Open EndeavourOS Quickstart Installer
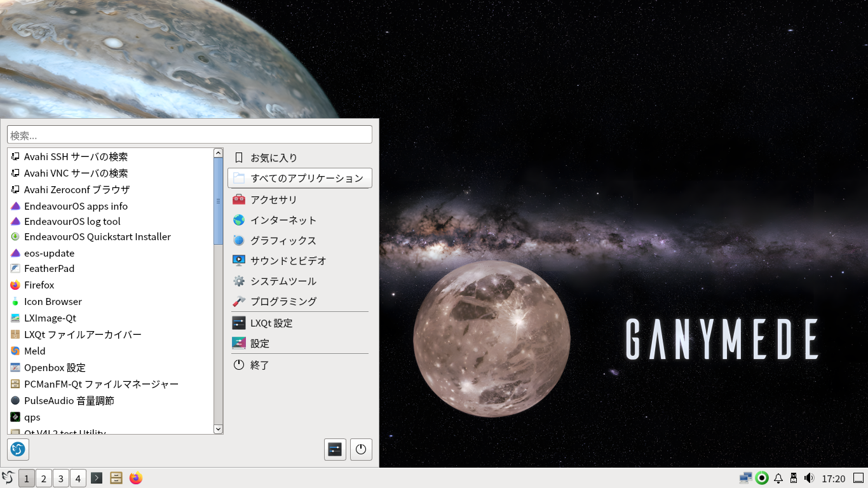This screenshot has height=488, width=868. click(x=111, y=237)
